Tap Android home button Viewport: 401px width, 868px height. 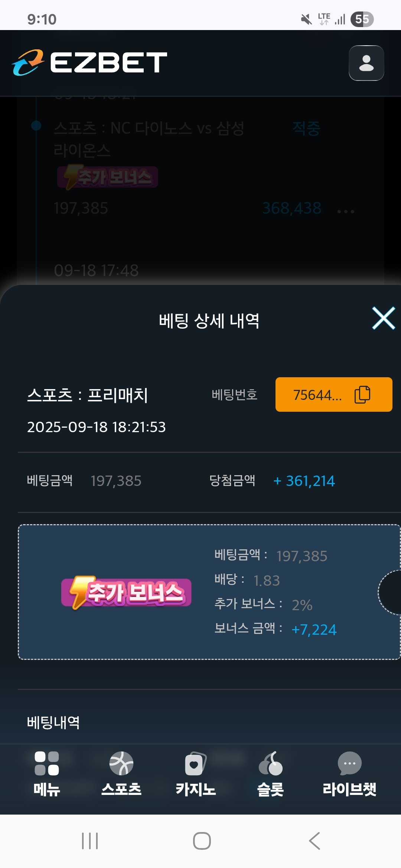(202, 841)
